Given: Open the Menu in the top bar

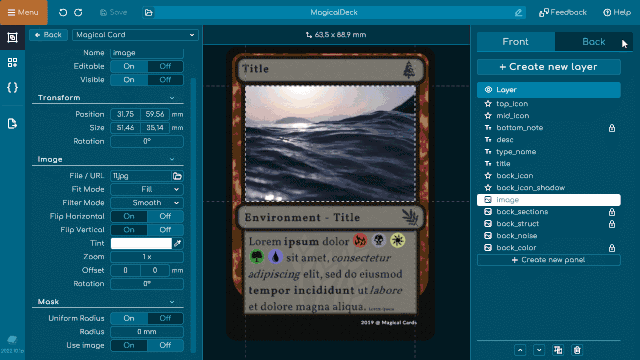Looking at the screenshot, I should 23,12.
